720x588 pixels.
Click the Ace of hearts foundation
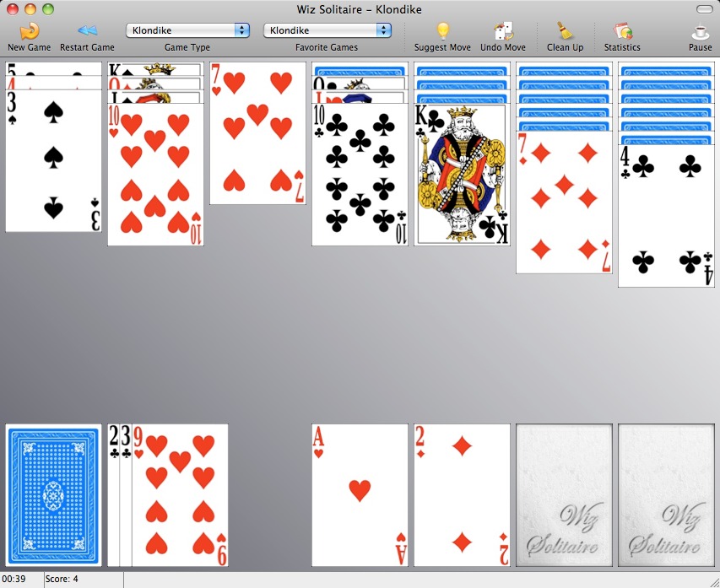point(360,495)
